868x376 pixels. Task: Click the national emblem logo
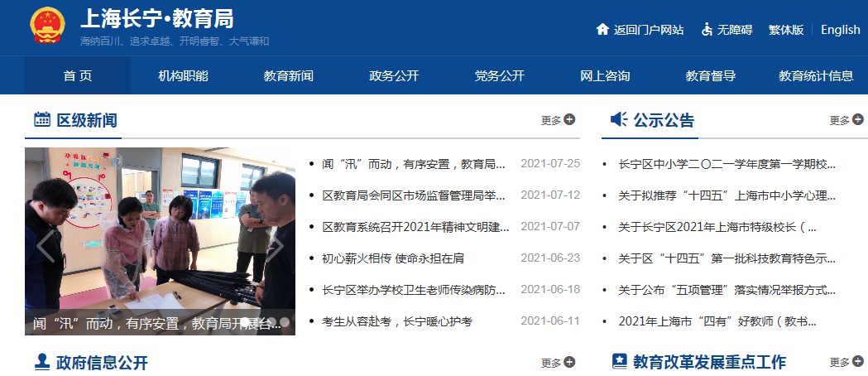point(47,28)
